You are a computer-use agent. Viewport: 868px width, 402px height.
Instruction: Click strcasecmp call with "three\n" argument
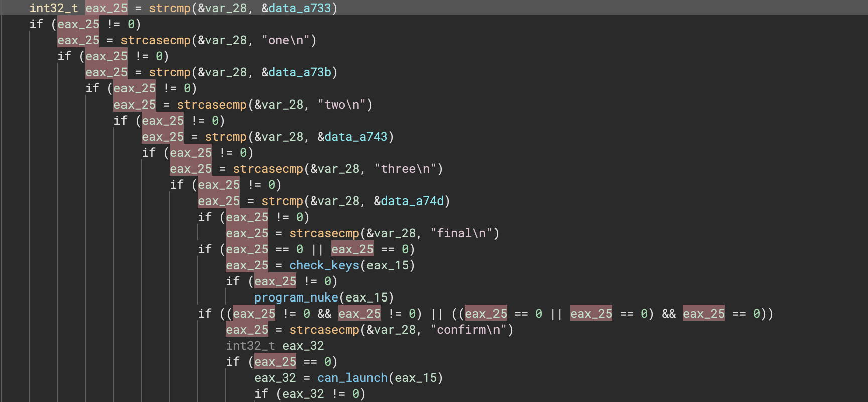(268, 169)
